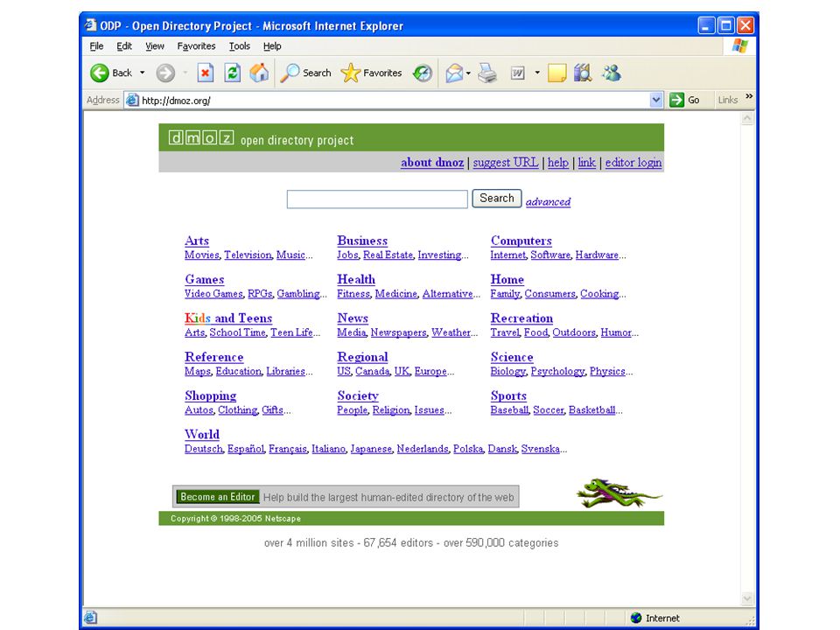This screenshot has width=840, height=630.
Task: Click the Become an Editor button
Action: pos(218,497)
